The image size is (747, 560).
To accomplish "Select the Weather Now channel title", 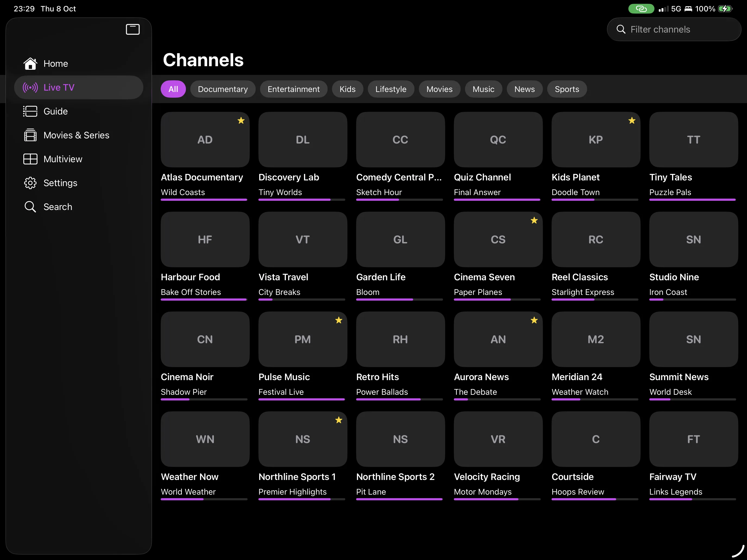I will (x=189, y=477).
